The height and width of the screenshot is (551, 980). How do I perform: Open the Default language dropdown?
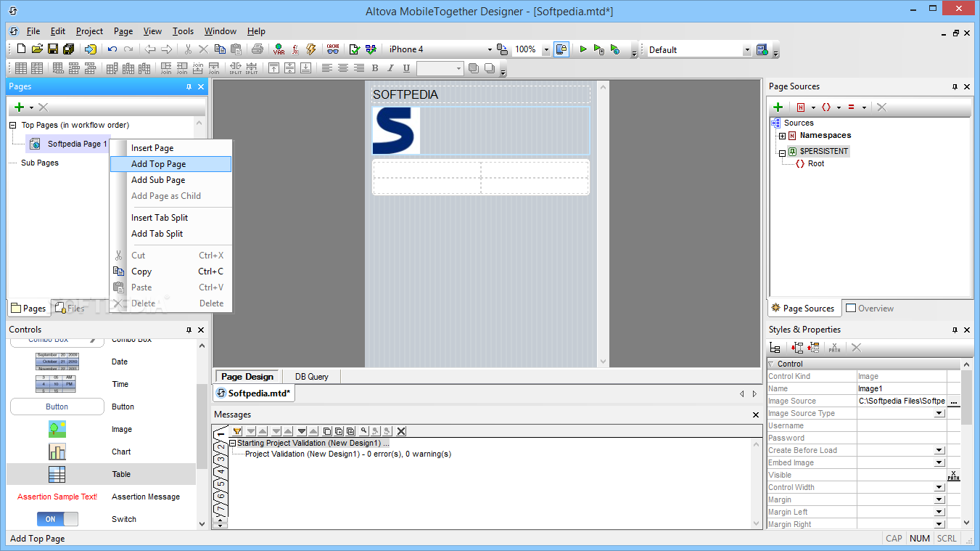[747, 50]
